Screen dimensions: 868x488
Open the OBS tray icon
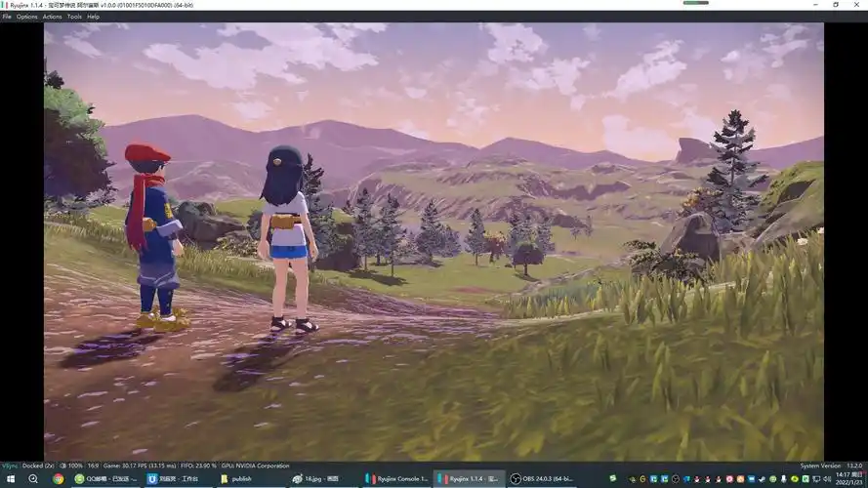click(x=676, y=479)
